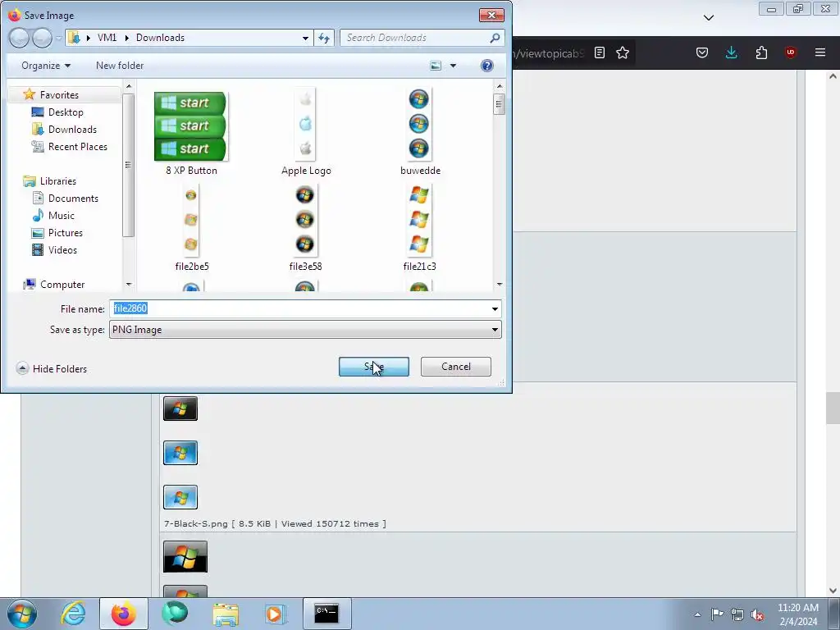Open the Action Center flag icon
This screenshot has height=630, width=840.
pos(717,614)
